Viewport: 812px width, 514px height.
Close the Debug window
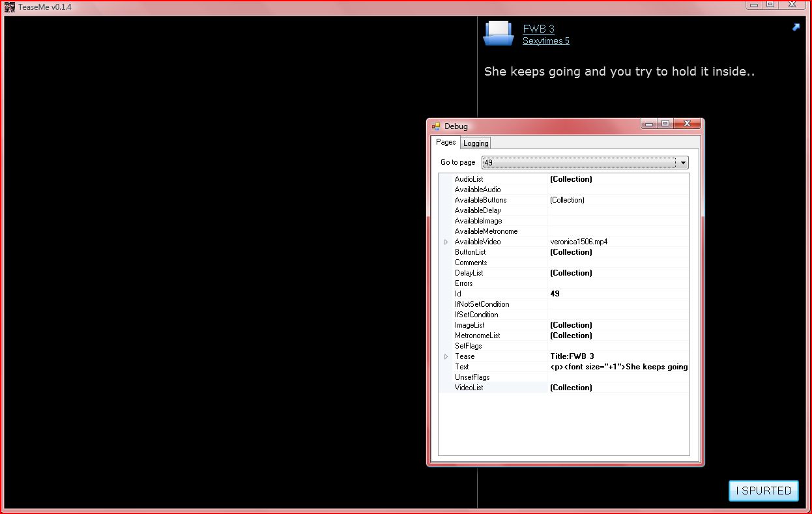click(687, 123)
